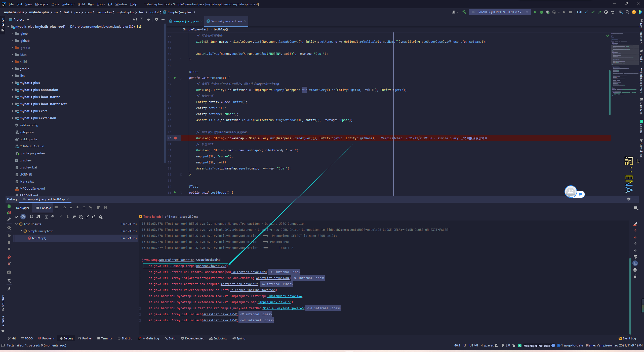Toggle Show Ignored tests filter
This screenshot has width=644, height=352.
pyautogui.click(x=23, y=217)
